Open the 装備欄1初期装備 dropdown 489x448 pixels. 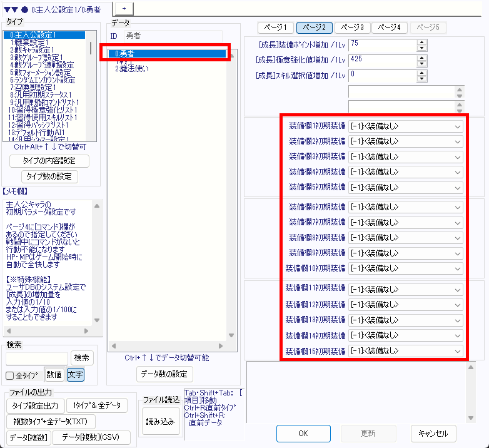tap(406, 126)
